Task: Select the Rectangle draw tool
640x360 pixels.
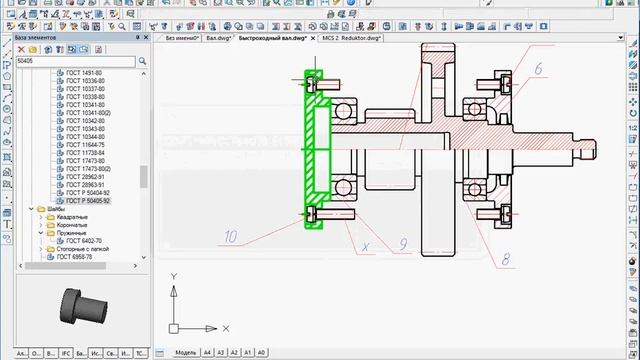Action: click(7, 87)
